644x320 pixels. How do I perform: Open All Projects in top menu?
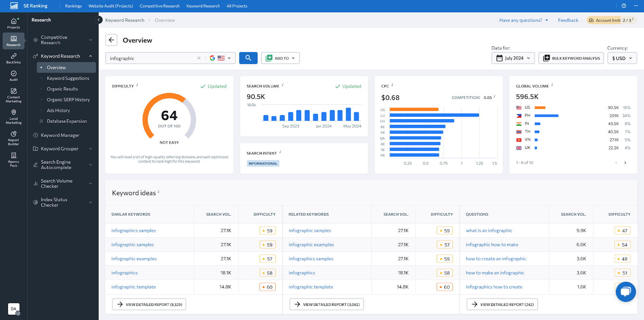coord(237,6)
